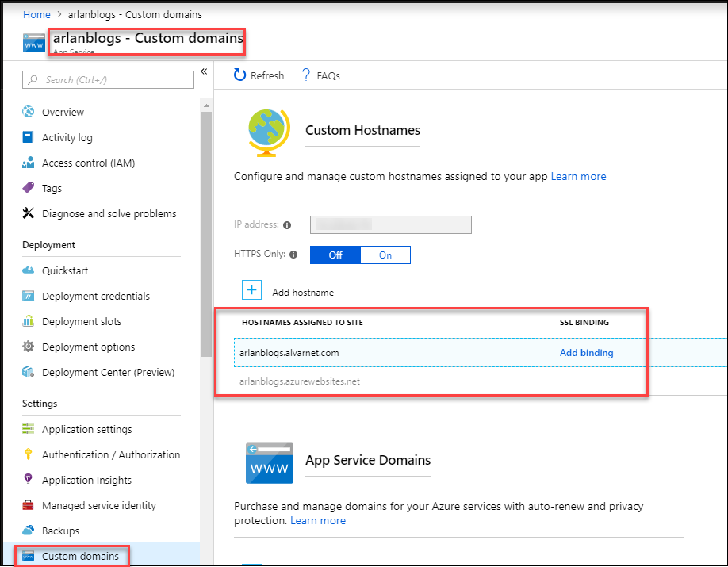This screenshot has width=728, height=567.
Task: Click the Refresh button label
Action: (267, 75)
